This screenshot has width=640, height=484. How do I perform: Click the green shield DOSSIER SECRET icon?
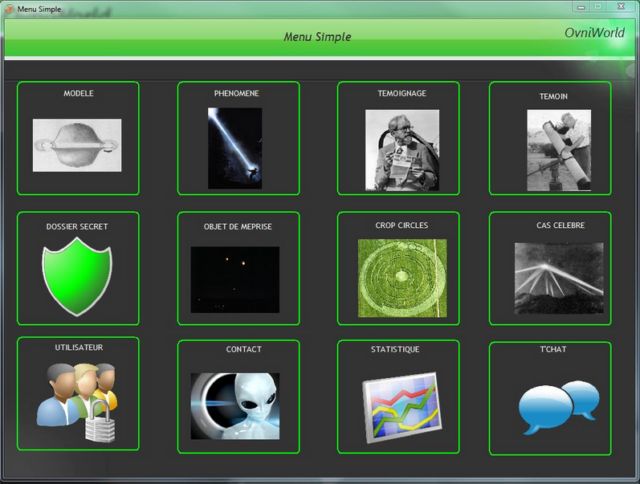(x=77, y=277)
